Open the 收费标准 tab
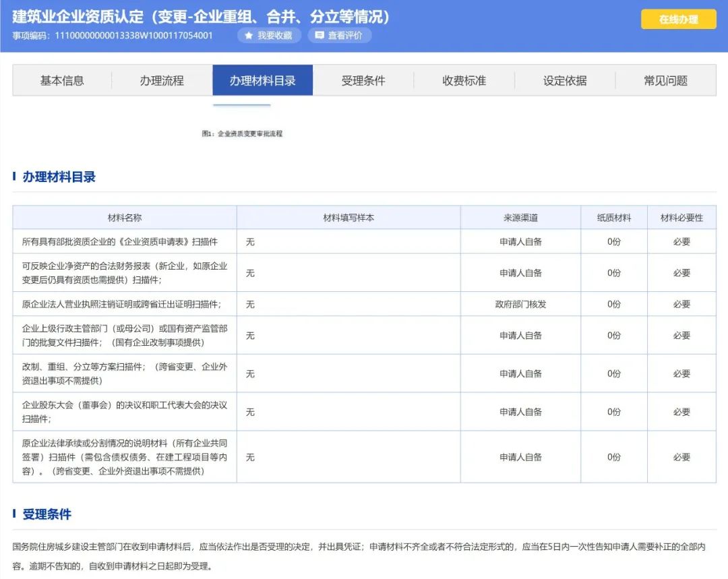This screenshot has height=579, width=728. [x=464, y=80]
